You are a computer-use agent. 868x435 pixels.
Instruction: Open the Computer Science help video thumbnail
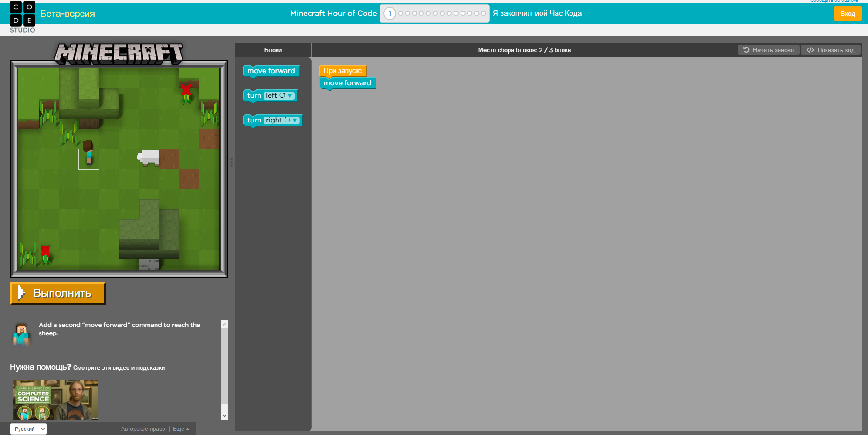[x=55, y=400]
